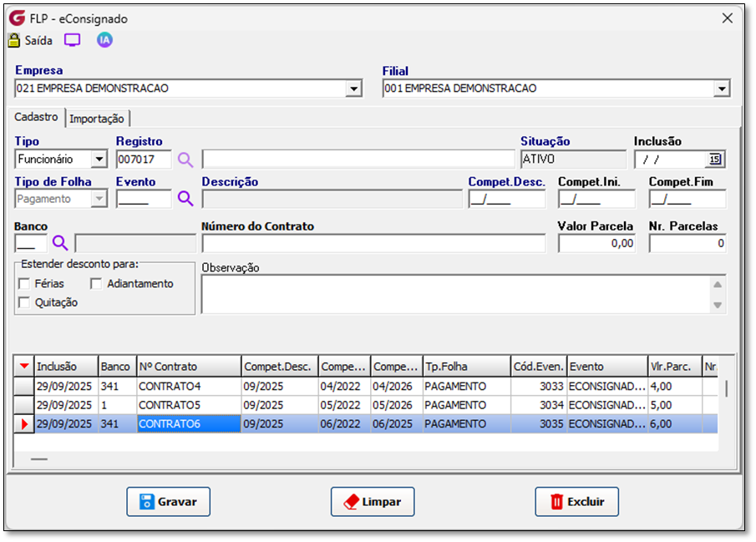Click event code 3033 cell
Viewport: 756px width, 542px height.
click(539, 386)
